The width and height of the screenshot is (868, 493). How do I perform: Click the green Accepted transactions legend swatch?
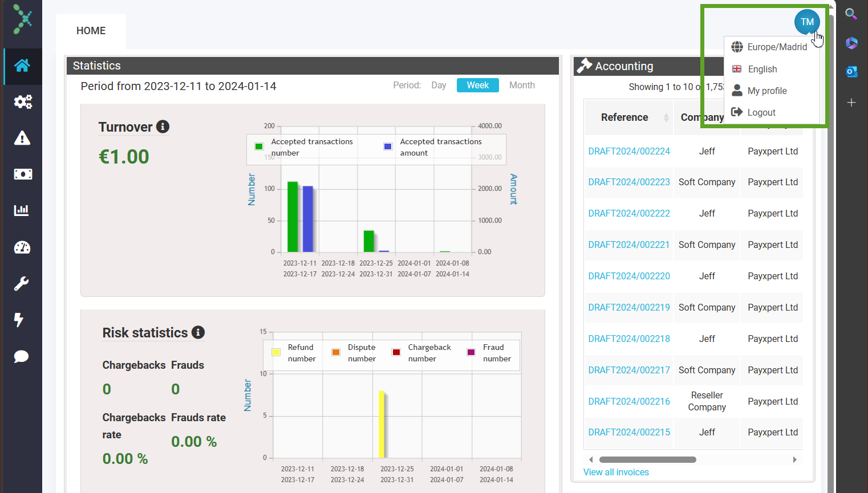259,146
